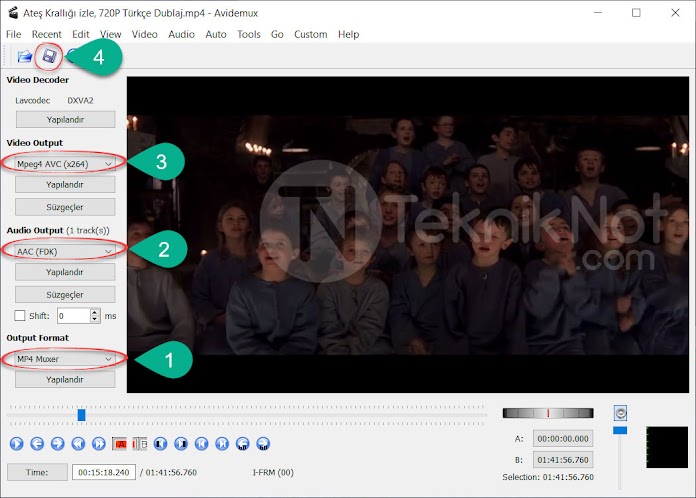Decrease Shift value with down arrow

click(95, 319)
